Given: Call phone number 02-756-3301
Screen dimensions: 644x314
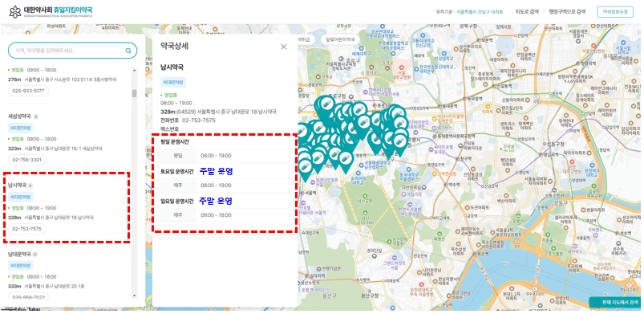Looking at the screenshot, I should (x=26, y=160).
